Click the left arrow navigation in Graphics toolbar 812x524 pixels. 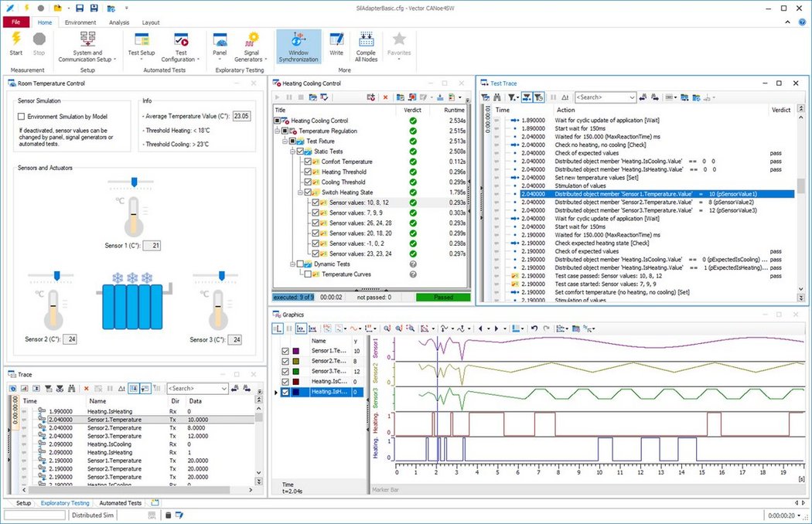[x=480, y=328]
